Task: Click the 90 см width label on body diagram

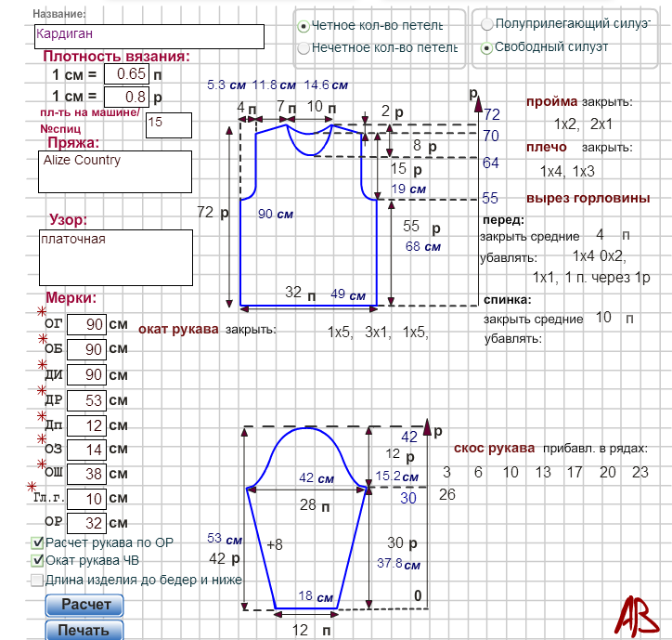Action: (275, 214)
